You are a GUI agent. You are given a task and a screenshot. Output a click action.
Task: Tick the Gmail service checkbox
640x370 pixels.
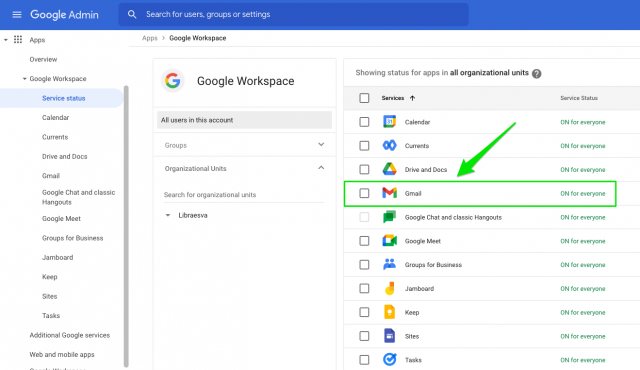tap(364, 193)
